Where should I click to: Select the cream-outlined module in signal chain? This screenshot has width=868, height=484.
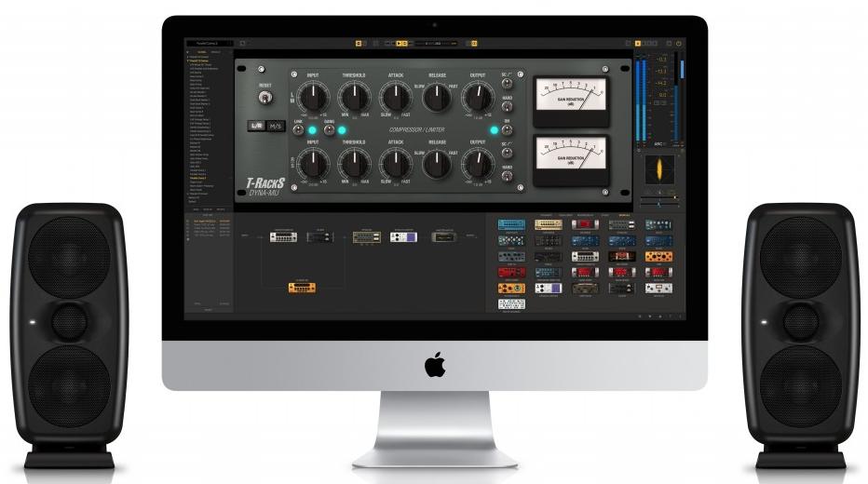click(x=366, y=237)
